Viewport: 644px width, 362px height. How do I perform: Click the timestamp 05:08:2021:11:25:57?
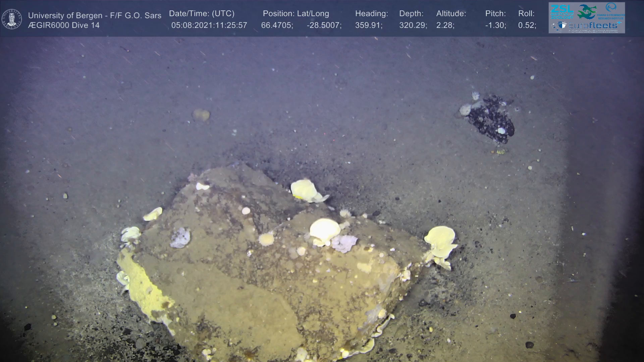pos(209,25)
